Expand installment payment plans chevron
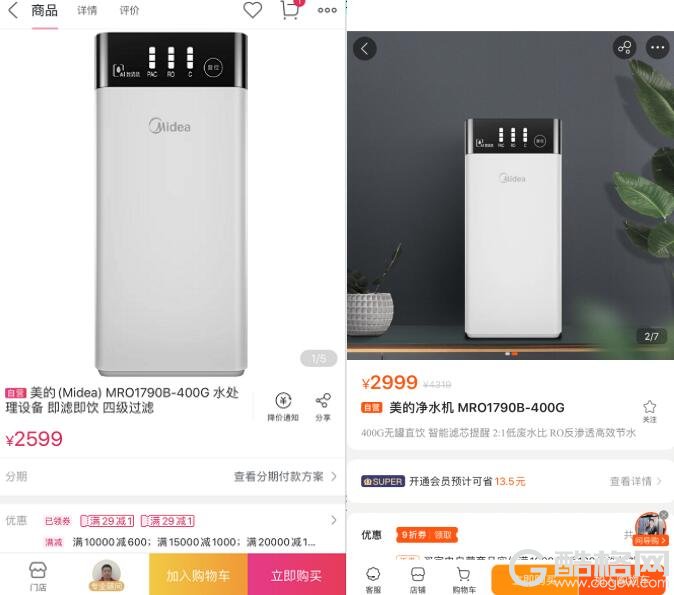The width and height of the screenshot is (674, 595). (334, 476)
